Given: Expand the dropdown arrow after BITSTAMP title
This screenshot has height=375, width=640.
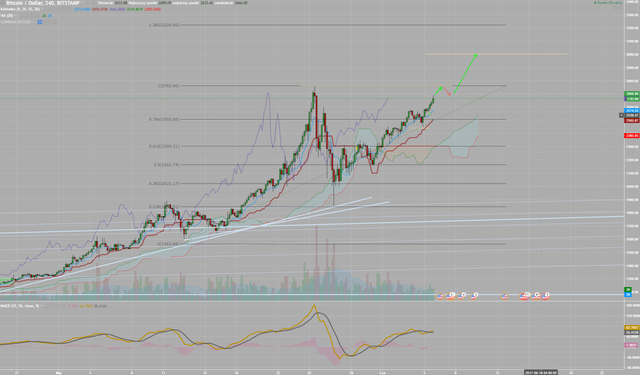Looking at the screenshot, I should coord(83,3).
